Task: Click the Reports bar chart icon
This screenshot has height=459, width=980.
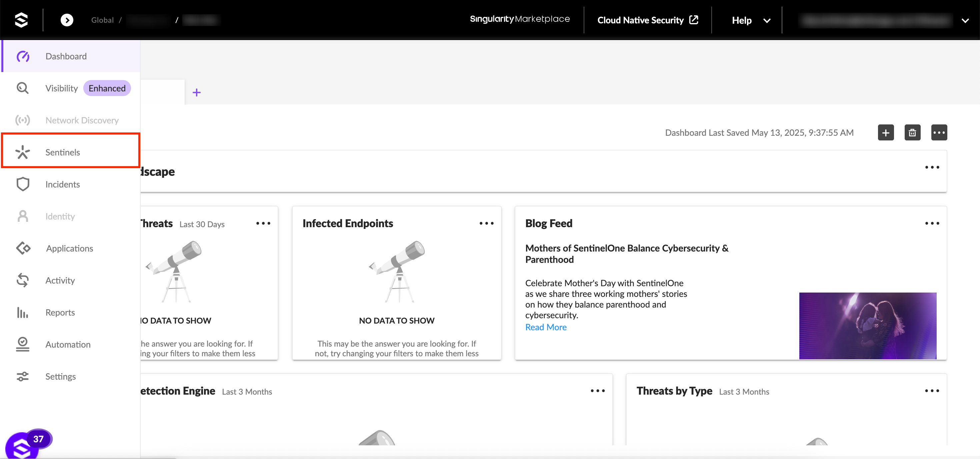Action: click(22, 313)
